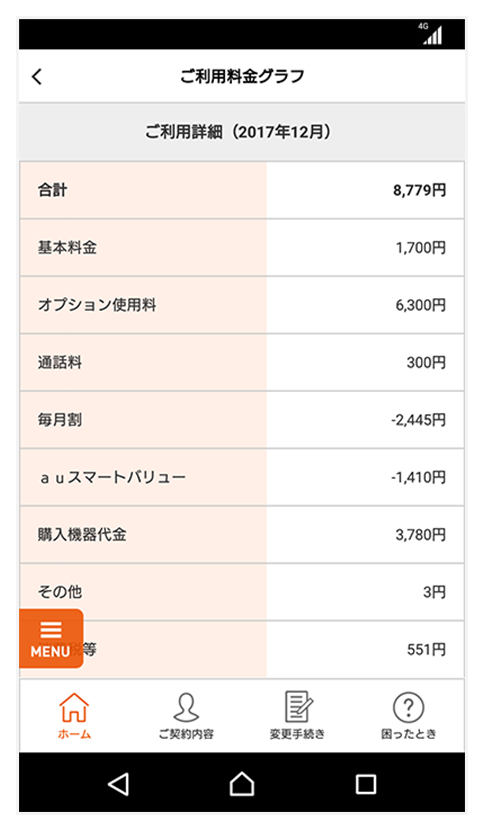Select the 変更手続き document pencil icon

[x=297, y=715]
